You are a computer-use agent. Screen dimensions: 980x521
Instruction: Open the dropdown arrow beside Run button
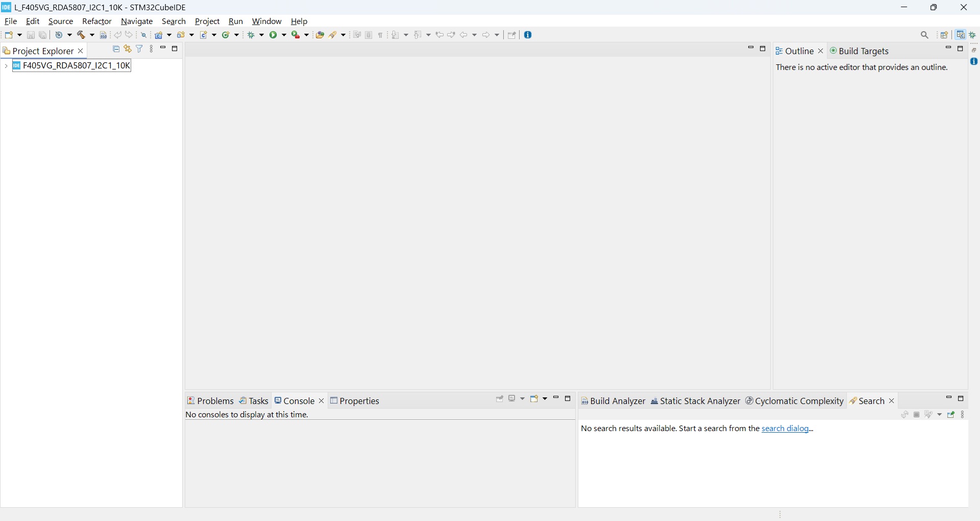(284, 35)
